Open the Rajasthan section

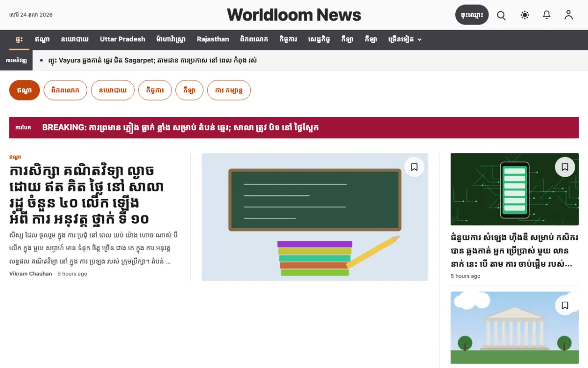[213, 39]
